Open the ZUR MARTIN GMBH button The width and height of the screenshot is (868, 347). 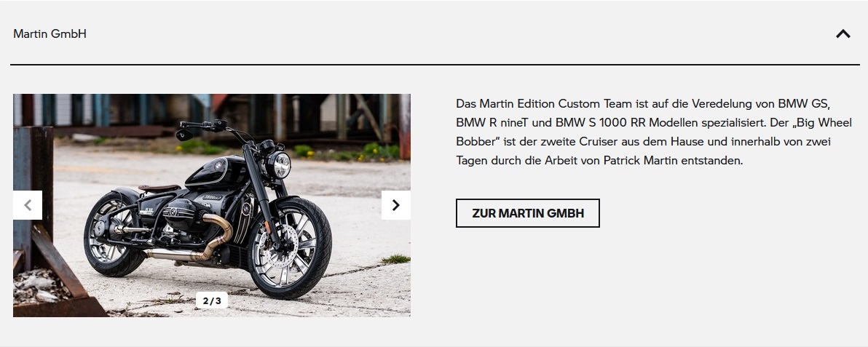pos(527,213)
